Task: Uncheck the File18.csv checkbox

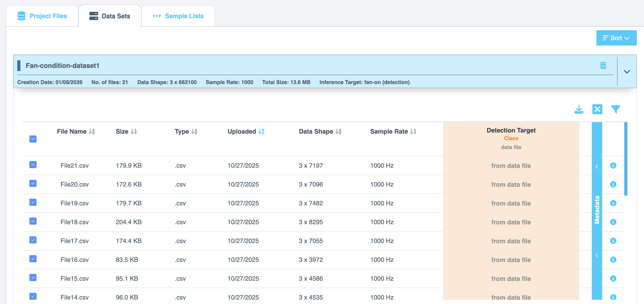Action: [33, 221]
